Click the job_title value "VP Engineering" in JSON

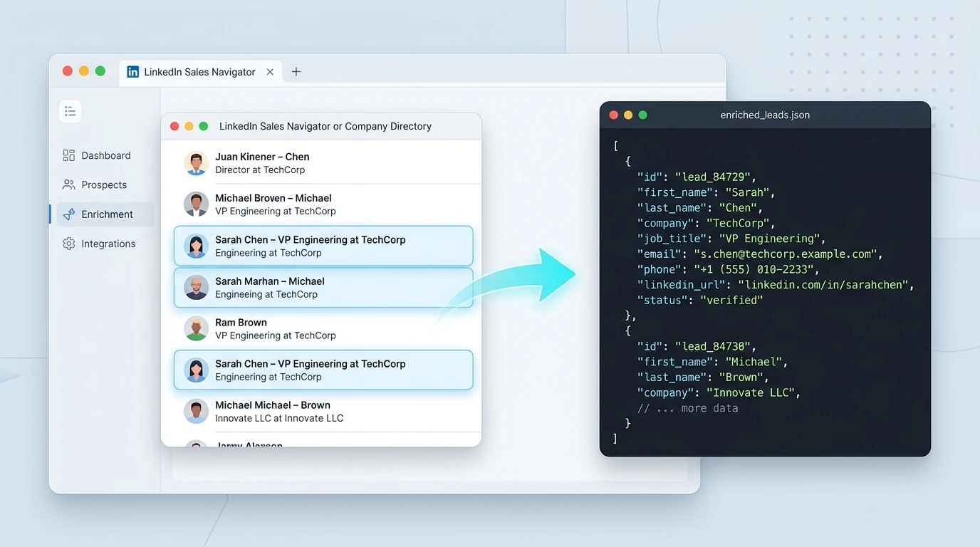click(770, 239)
